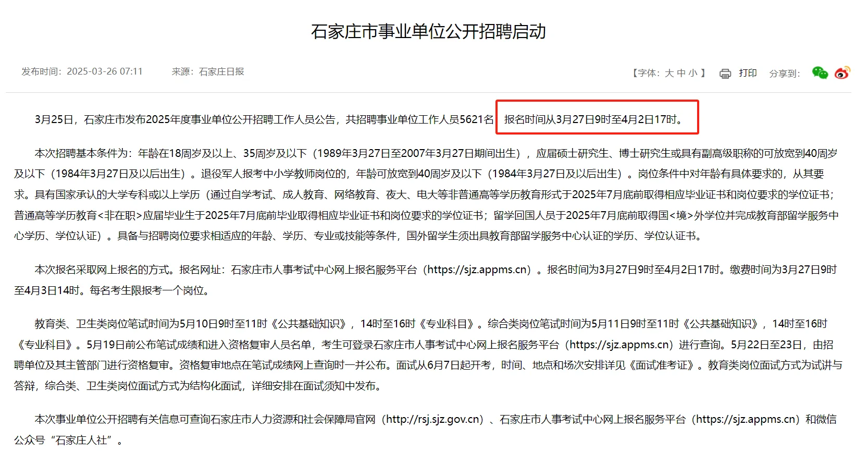Click the publish time 2025-03-26 07:11
This screenshot has height=464, width=868.
tap(105, 71)
